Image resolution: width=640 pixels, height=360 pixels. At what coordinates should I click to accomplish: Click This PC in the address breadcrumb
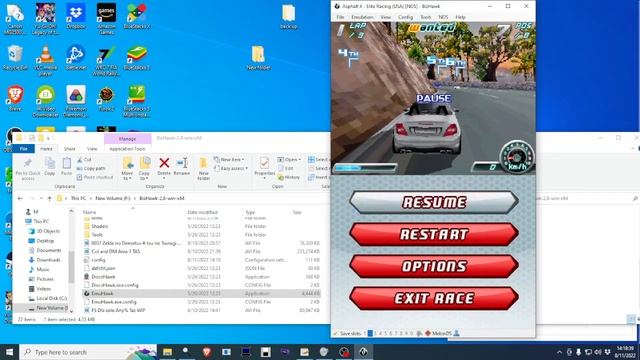(78, 198)
